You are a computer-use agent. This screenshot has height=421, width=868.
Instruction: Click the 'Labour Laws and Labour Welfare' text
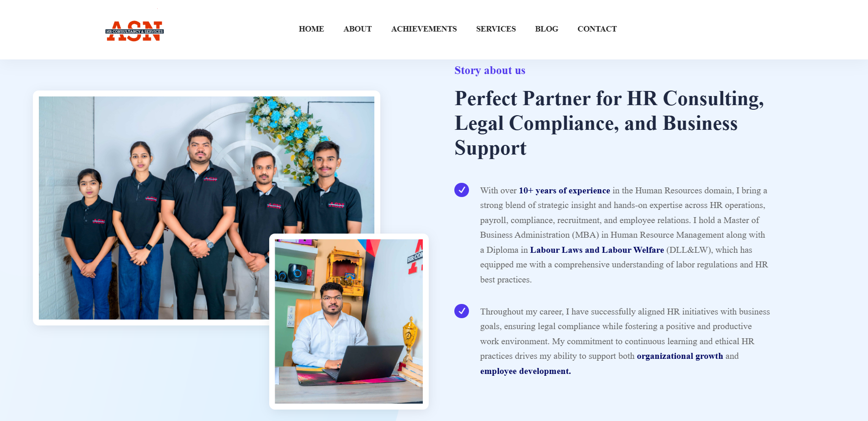[x=597, y=250]
